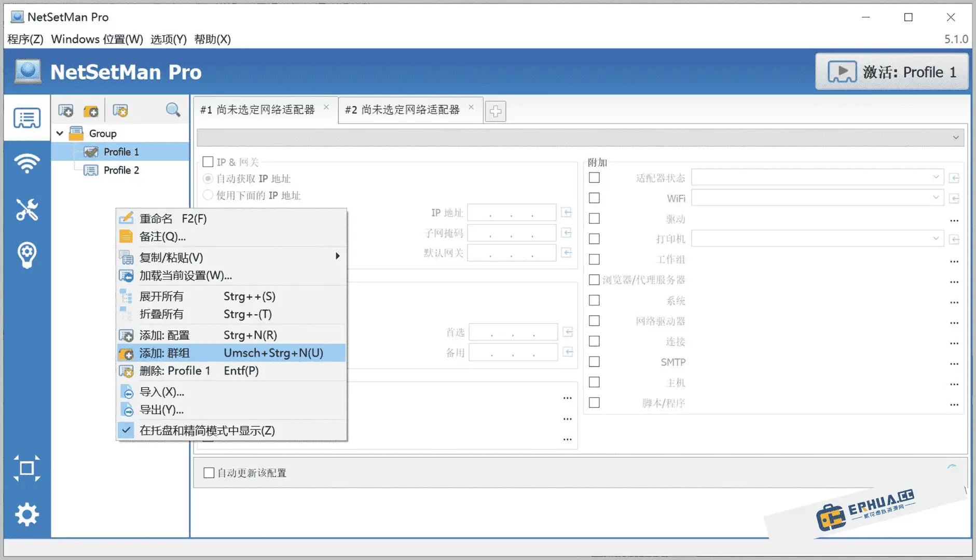Click the 默认网关 input field
Viewport: 976px width, 560px height.
coord(512,253)
